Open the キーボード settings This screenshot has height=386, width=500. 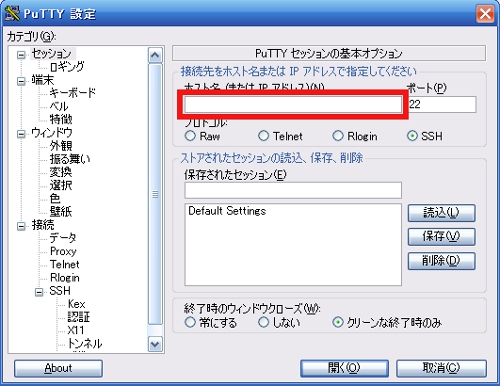point(72,93)
